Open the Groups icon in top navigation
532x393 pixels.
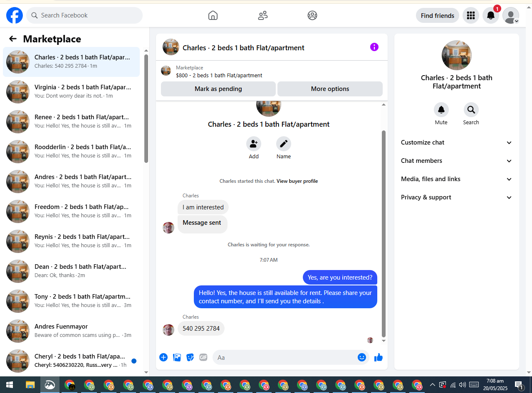312,15
